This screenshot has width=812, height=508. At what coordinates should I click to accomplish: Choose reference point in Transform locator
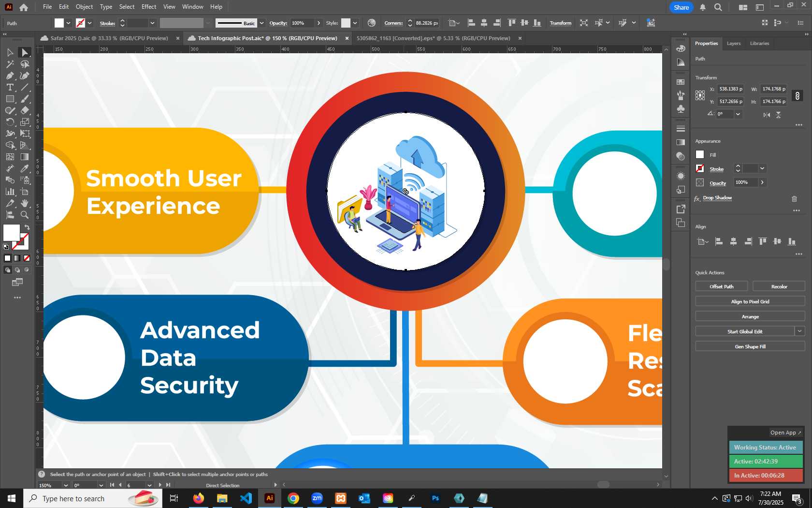[x=700, y=95]
